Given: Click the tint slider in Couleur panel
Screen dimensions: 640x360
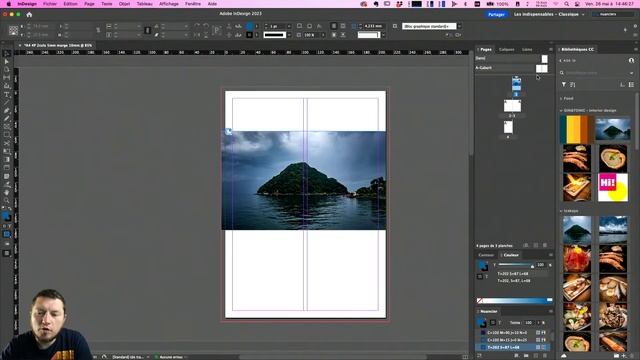Looking at the screenshot, I should click(x=515, y=265).
